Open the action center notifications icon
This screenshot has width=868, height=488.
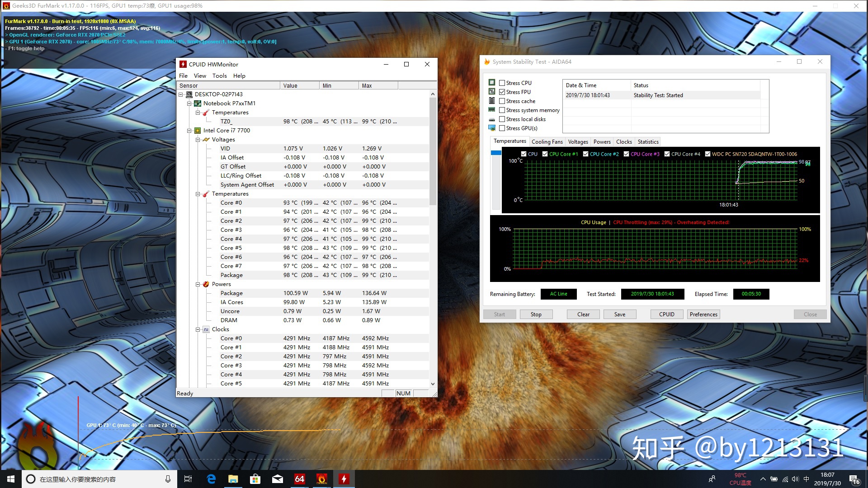pyautogui.click(x=854, y=479)
